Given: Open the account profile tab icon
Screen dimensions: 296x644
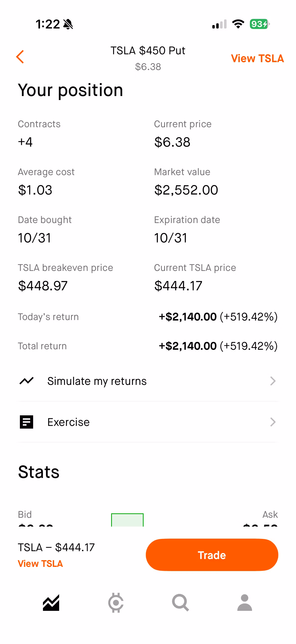Looking at the screenshot, I should 244,603.
